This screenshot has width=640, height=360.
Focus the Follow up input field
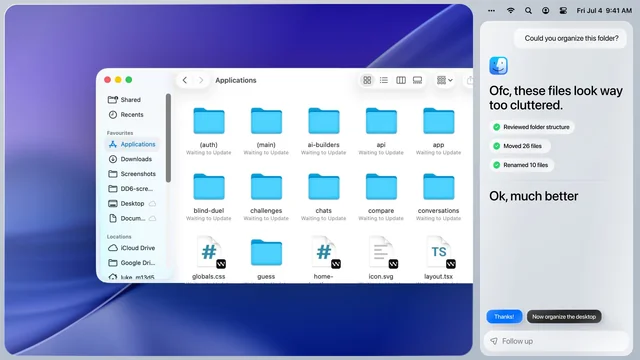click(556, 341)
